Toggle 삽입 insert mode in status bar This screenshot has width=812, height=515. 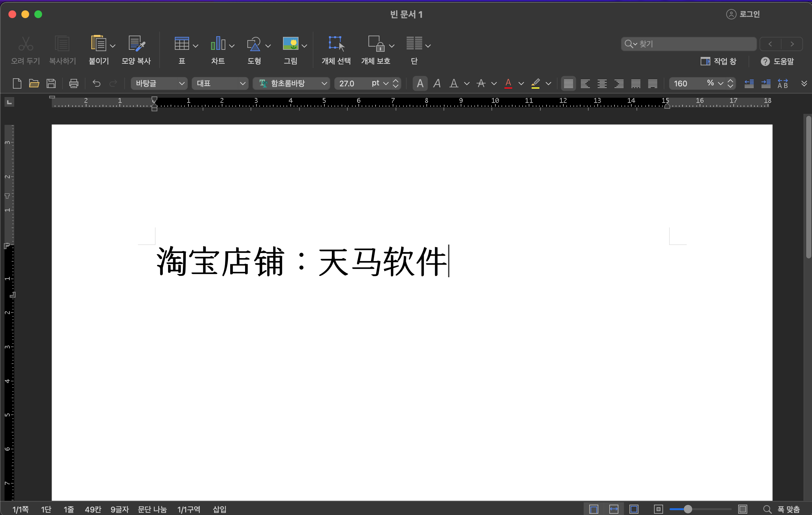tap(220, 509)
